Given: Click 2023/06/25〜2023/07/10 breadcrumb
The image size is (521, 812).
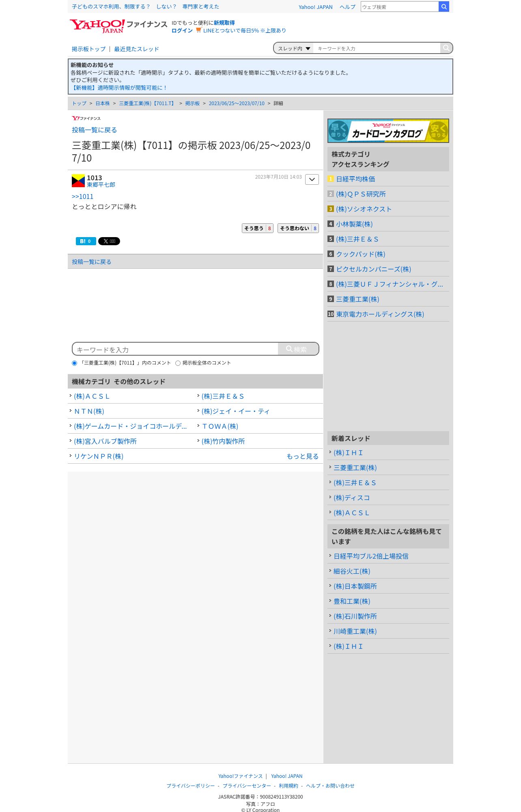Looking at the screenshot, I should 237,104.
